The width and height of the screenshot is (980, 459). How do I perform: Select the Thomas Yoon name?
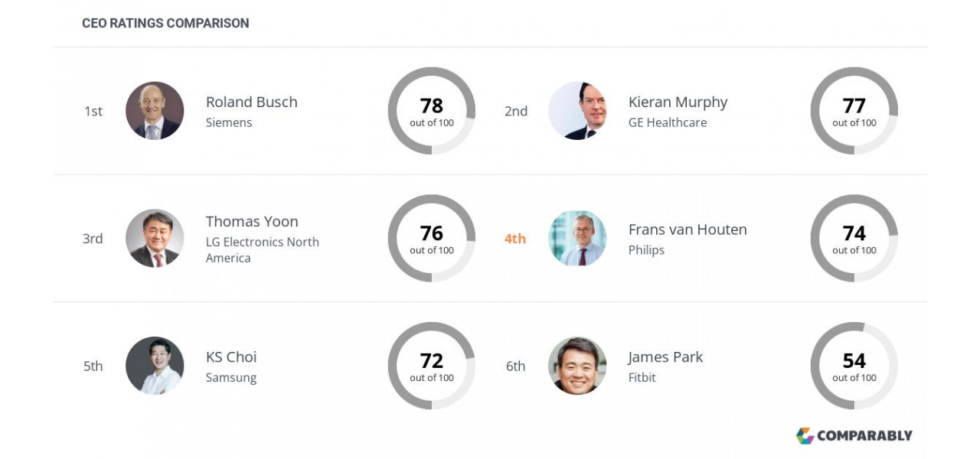click(x=252, y=221)
